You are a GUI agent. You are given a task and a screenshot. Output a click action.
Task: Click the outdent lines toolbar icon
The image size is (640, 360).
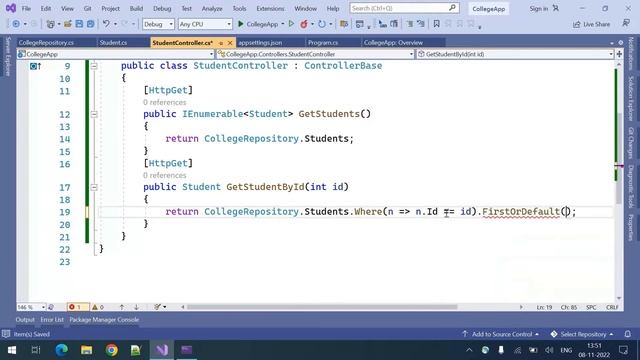coord(409,24)
